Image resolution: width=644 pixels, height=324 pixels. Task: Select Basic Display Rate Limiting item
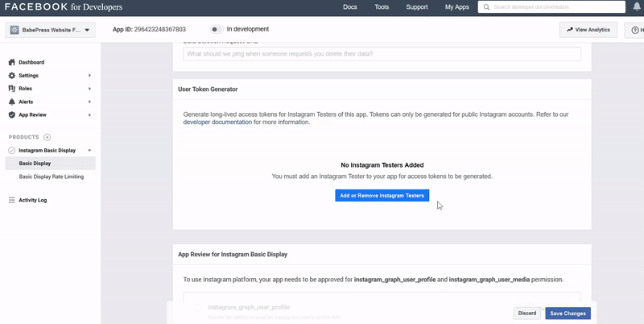pos(52,177)
